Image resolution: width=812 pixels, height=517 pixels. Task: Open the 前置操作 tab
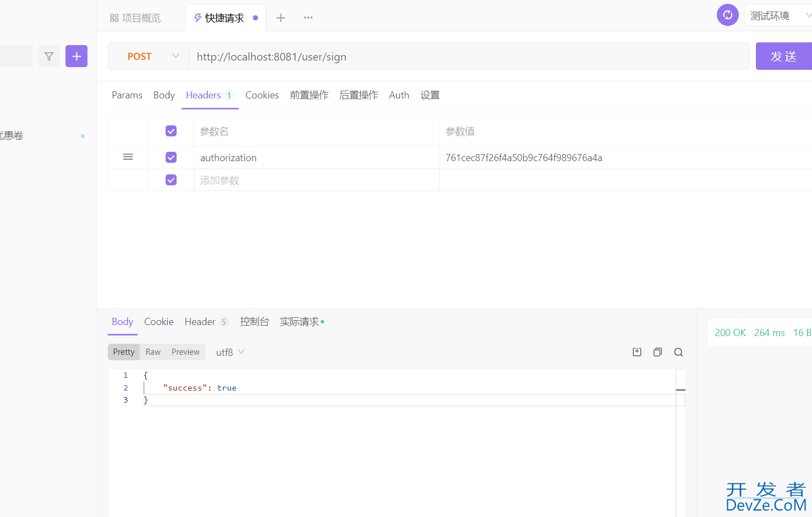click(x=309, y=95)
